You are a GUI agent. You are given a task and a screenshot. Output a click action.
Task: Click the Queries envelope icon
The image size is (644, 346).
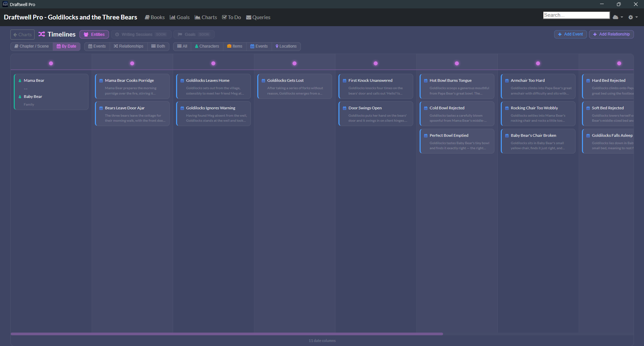(249, 17)
